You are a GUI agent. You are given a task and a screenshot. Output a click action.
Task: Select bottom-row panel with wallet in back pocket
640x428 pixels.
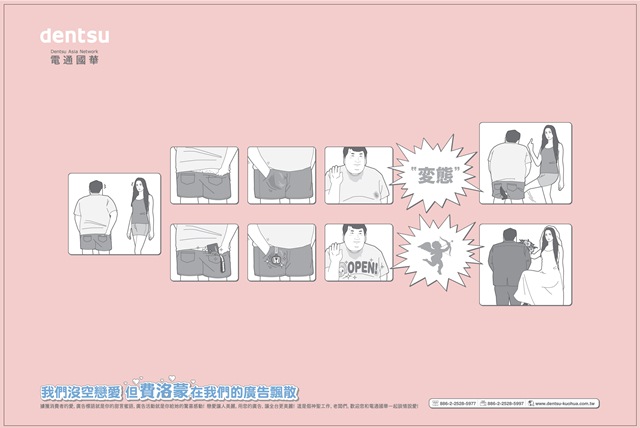click(204, 252)
